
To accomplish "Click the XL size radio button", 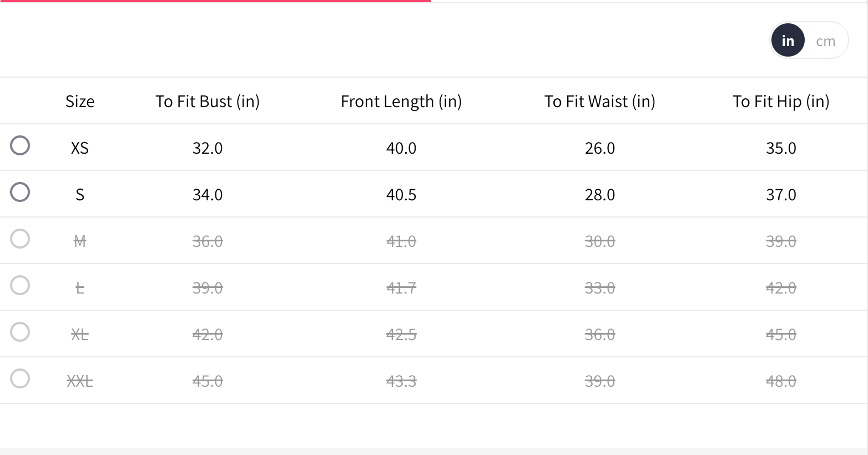I will (x=20, y=332).
